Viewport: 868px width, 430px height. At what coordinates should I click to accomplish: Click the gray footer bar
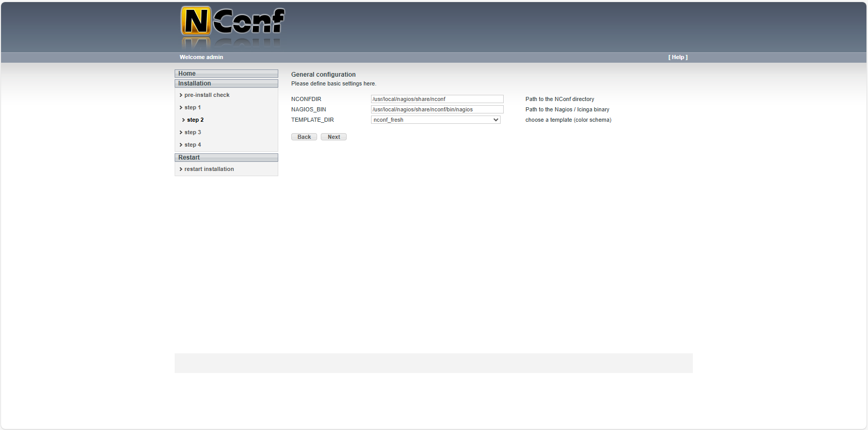pyautogui.click(x=433, y=363)
